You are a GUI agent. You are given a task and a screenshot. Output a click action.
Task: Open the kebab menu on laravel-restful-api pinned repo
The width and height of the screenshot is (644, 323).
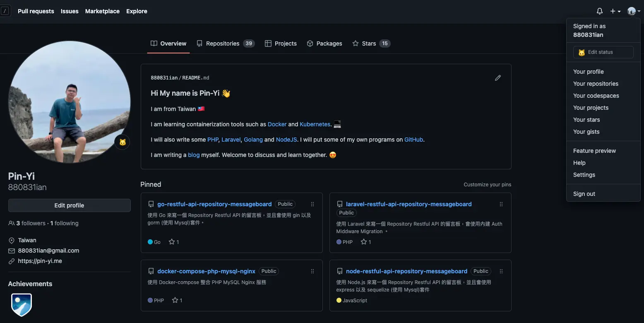[501, 204]
